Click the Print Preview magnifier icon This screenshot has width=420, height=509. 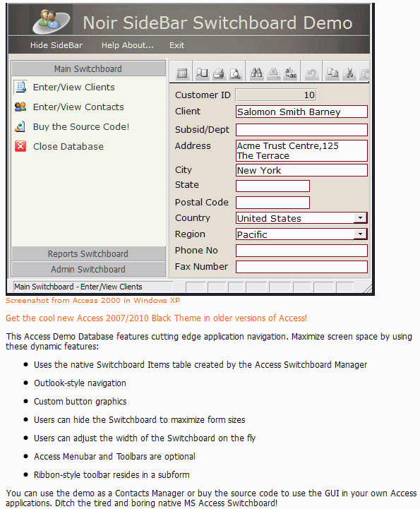pos(235,73)
